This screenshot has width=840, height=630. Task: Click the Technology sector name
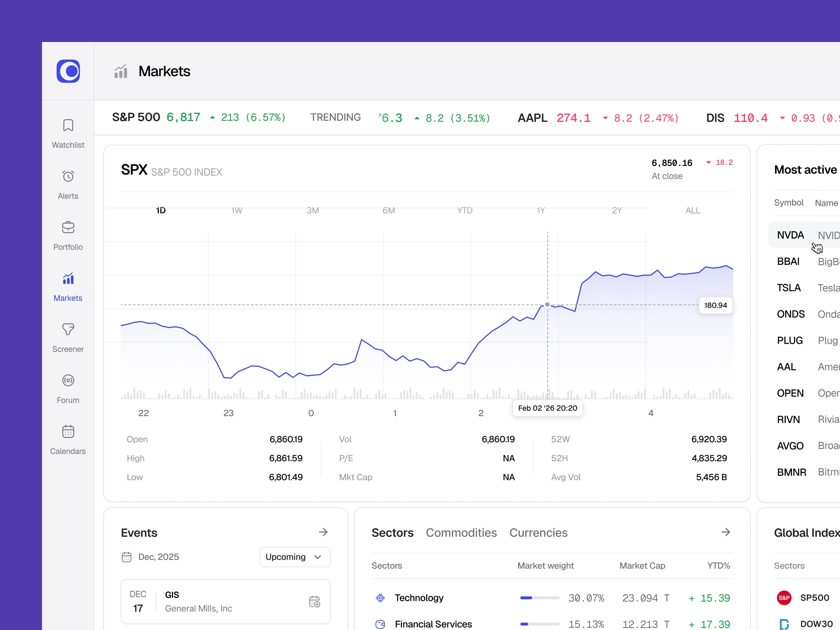tap(419, 598)
